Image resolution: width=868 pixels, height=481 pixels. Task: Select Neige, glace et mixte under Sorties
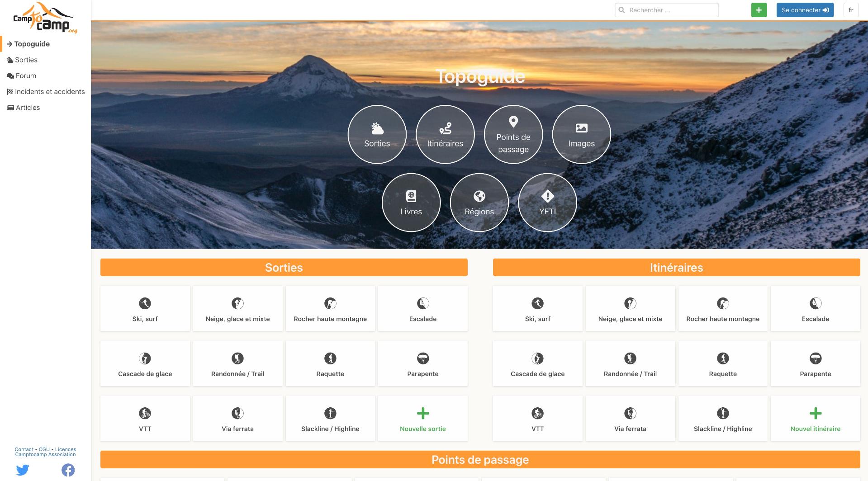[238, 308]
